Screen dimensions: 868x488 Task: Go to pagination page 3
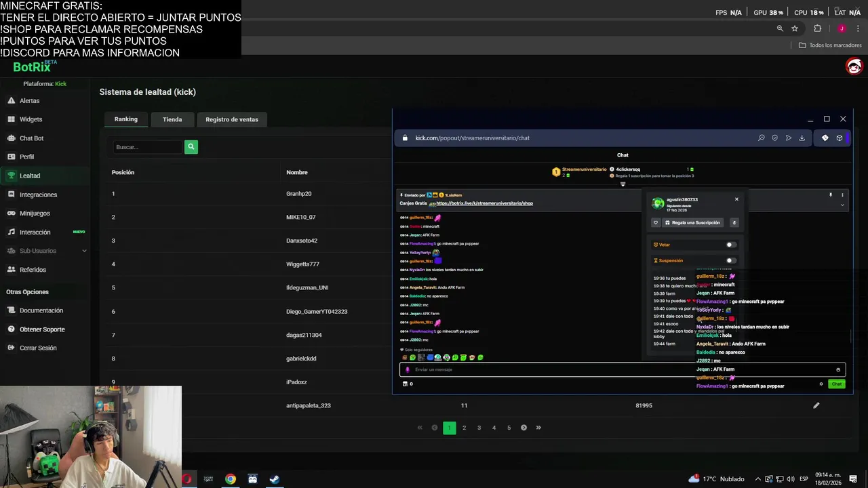[479, 428]
